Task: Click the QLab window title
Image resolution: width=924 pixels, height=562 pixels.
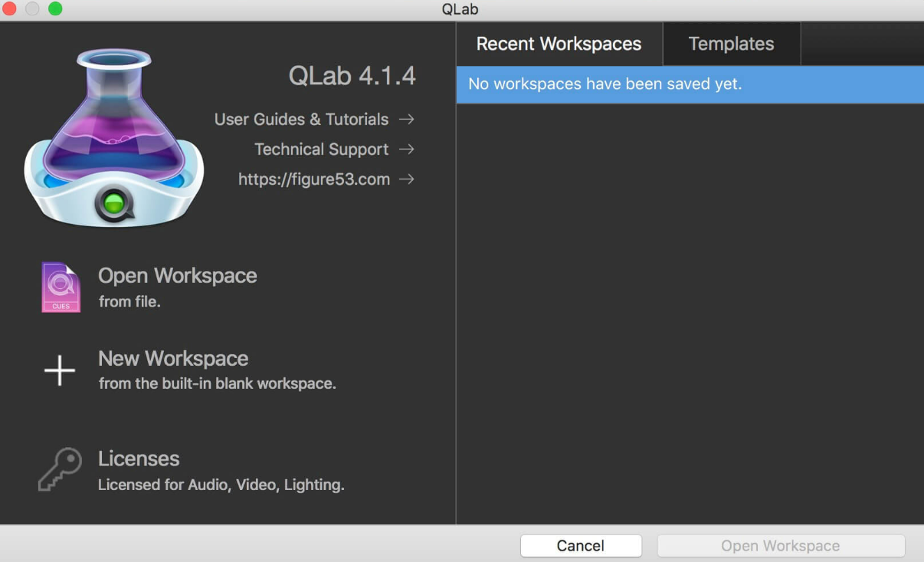Action: [460, 10]
